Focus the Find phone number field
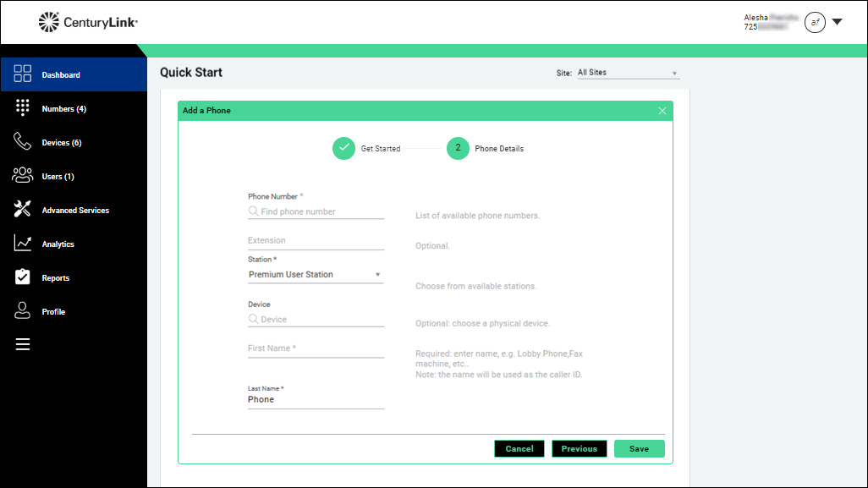This screenshot has width=868, height=488. (320, 212)
